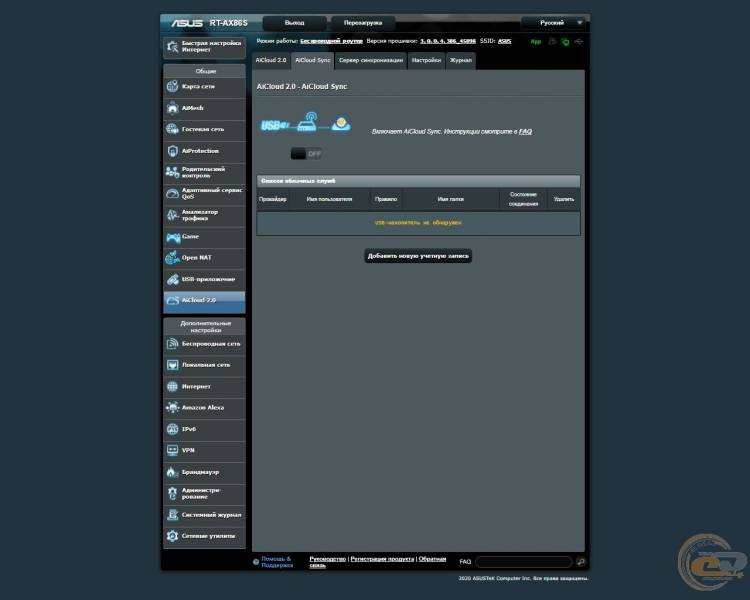Click the USB status icon in header
Viewport: 750px width, 600px height.
[x=579, y=42]
